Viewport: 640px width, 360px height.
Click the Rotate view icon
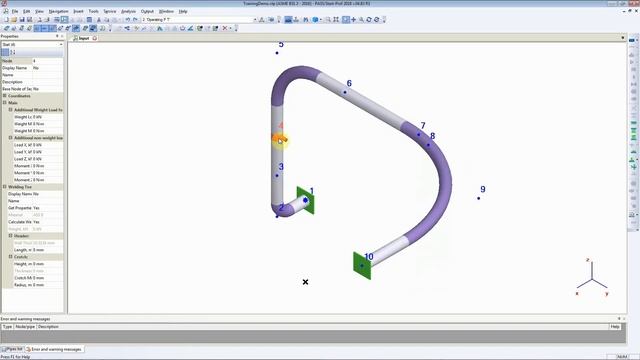click(369, 20)
